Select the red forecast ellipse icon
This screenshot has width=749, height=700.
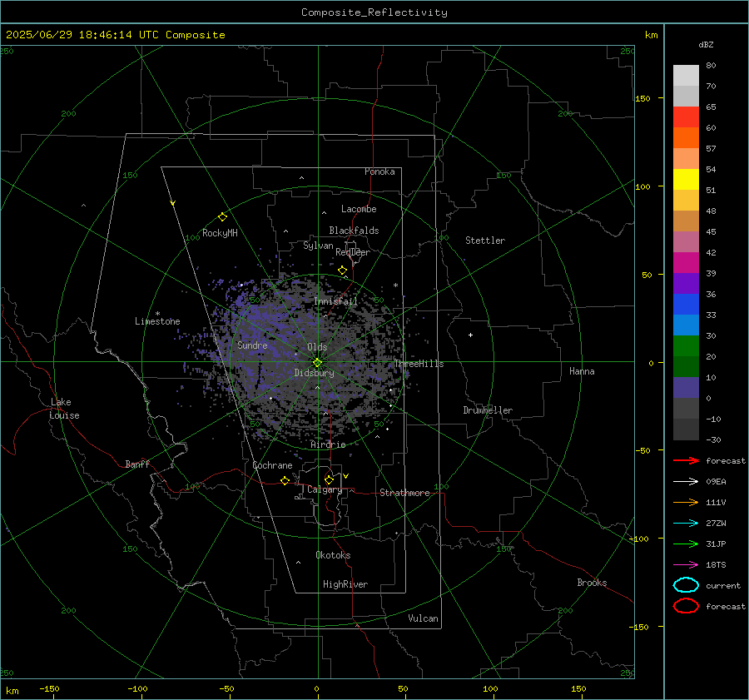pyautogui.click(x=686, y=606)
